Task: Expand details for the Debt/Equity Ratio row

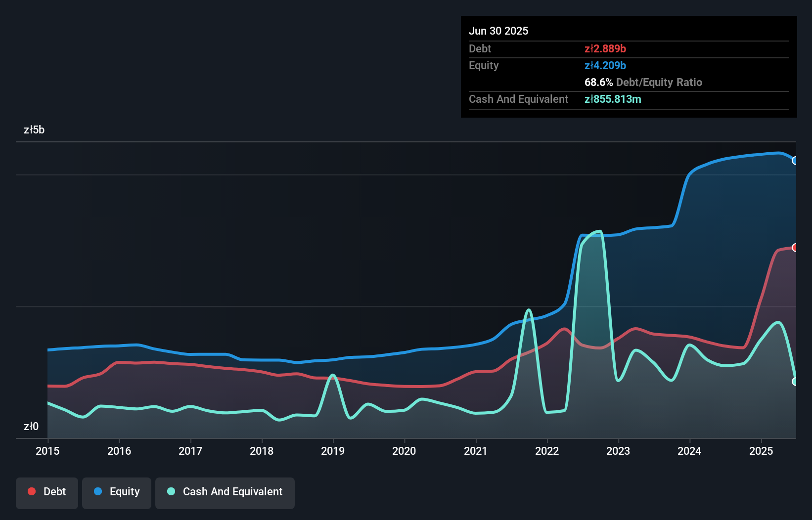Action: [643, 82]
